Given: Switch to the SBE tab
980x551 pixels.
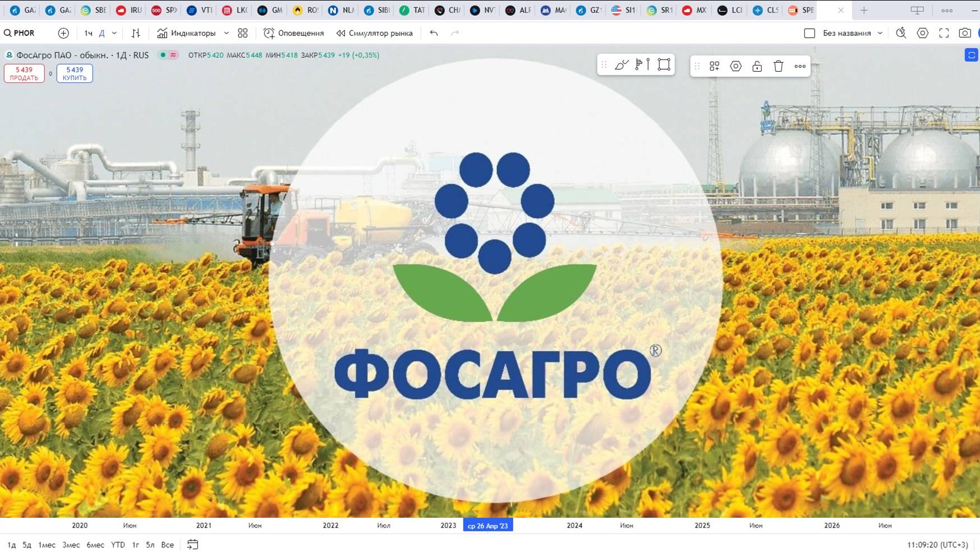Looking at the screenshot, I should pyautogui.click(x=94, y=10).
